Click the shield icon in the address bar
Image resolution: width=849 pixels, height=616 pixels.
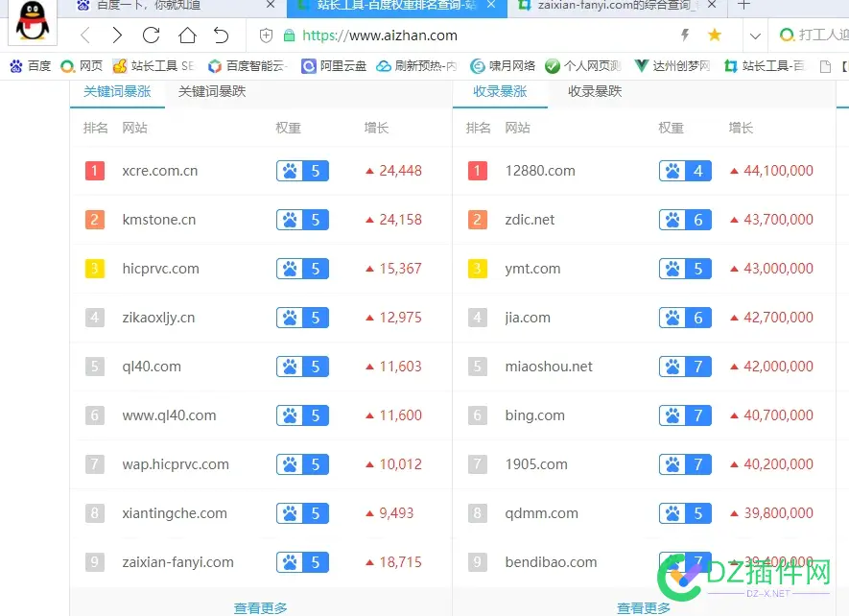(x=266, y=35)
